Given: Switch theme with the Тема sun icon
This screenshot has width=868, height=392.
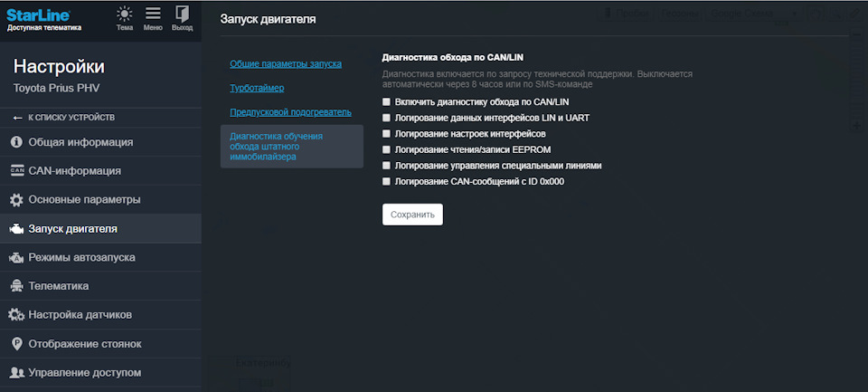Looking at the screenshot, I should 125,14.
